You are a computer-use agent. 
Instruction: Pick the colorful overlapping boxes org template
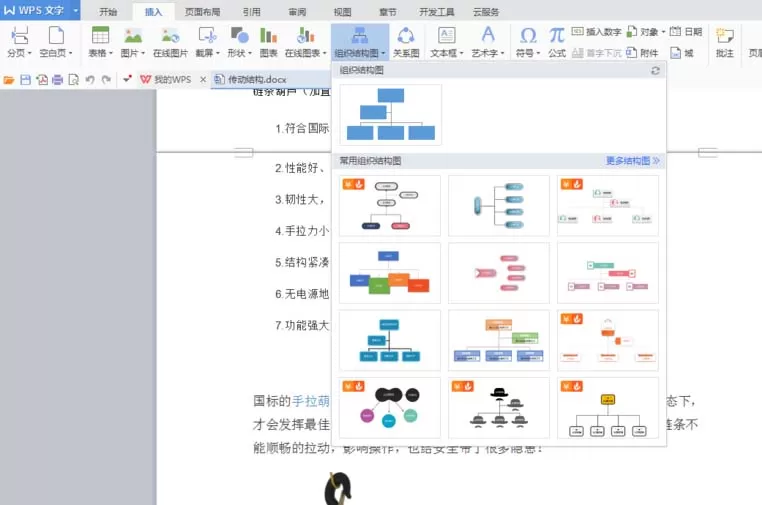click(x=390, y=273)
